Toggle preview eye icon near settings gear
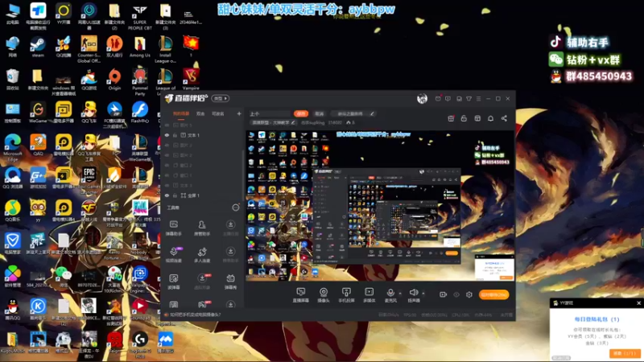 coord(456,294)
